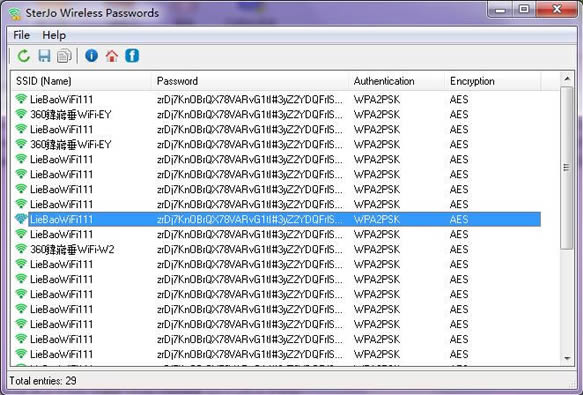Open the blue Info about icon
The image size is (583, 395).
click(x=91, y=56)
